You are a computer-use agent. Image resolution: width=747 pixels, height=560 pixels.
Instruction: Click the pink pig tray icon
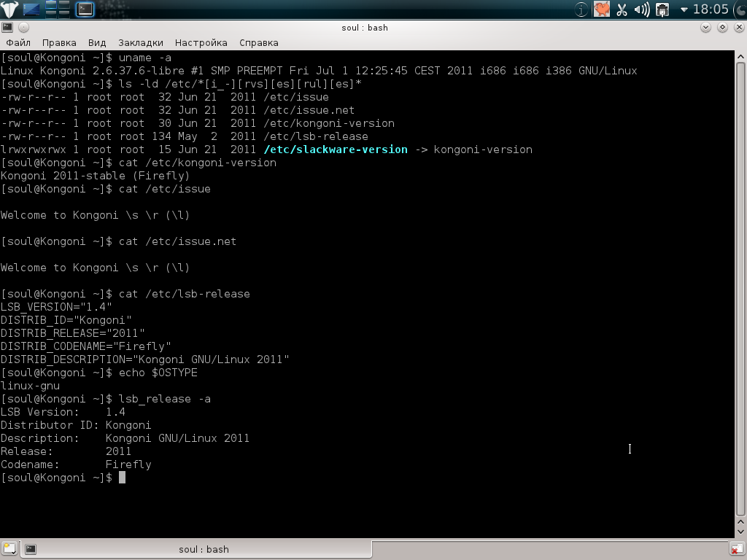click(601, 9)
